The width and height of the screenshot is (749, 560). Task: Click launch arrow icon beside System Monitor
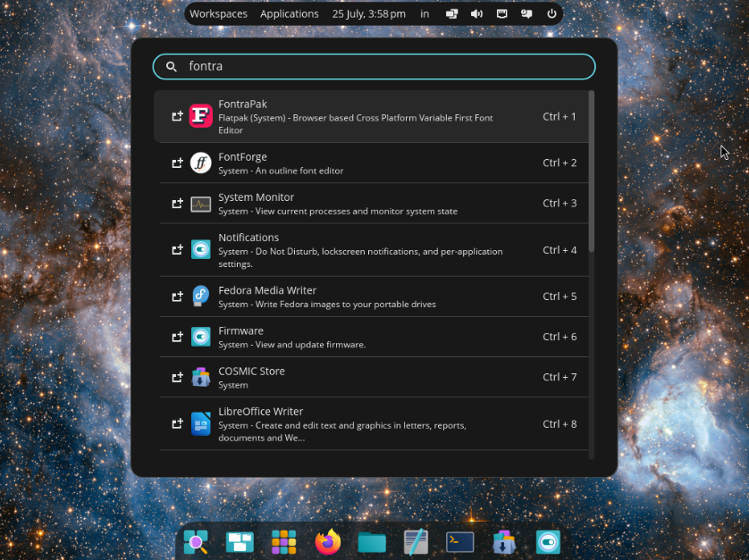tap(177, 204)
